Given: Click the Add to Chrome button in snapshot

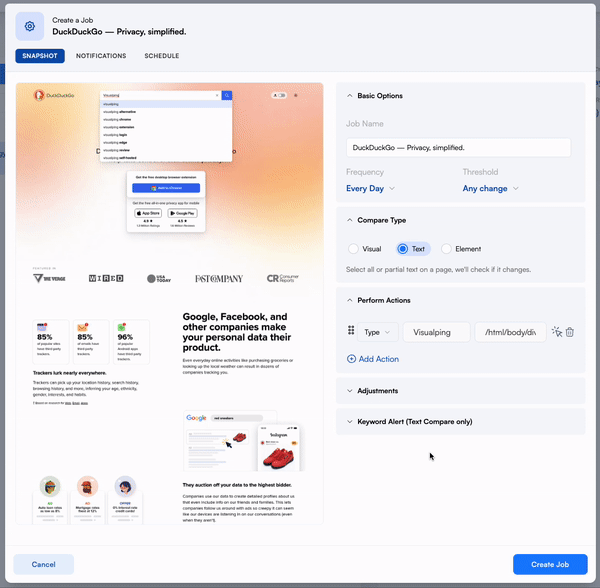Looking at the screenshot, I should click(166, 188).
